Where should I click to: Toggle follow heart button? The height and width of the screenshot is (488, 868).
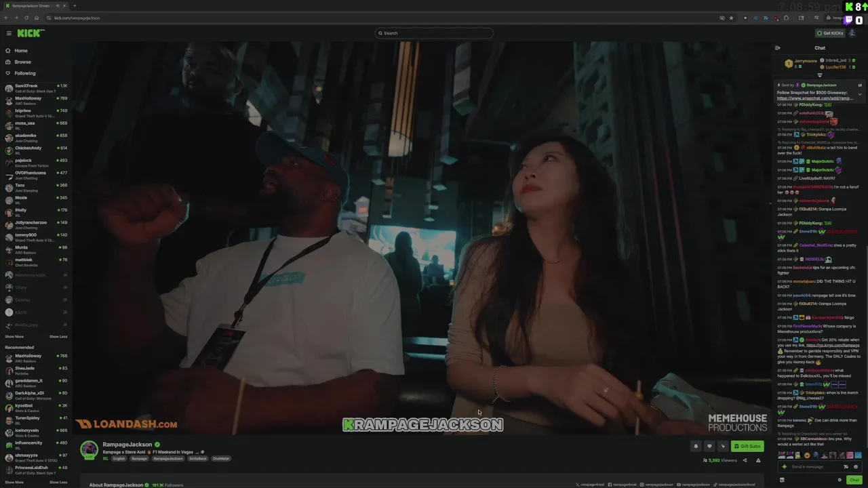(x=709, y=446)
